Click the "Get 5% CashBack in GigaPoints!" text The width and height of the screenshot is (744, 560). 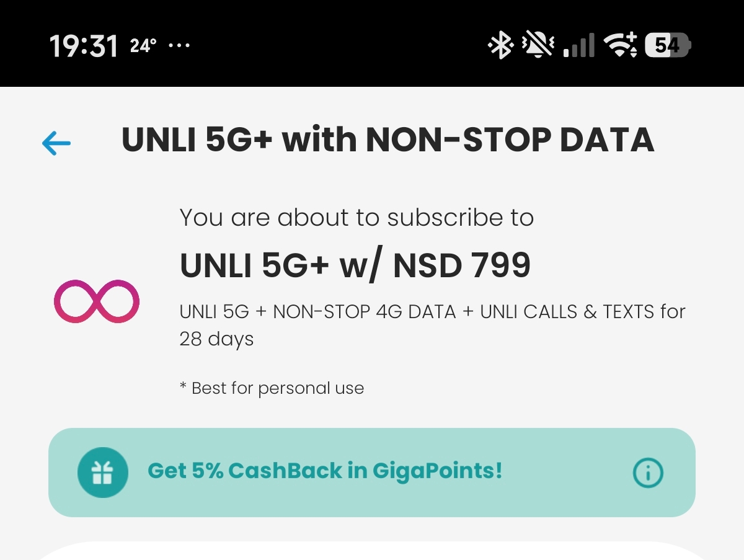[x=325, y=471]
